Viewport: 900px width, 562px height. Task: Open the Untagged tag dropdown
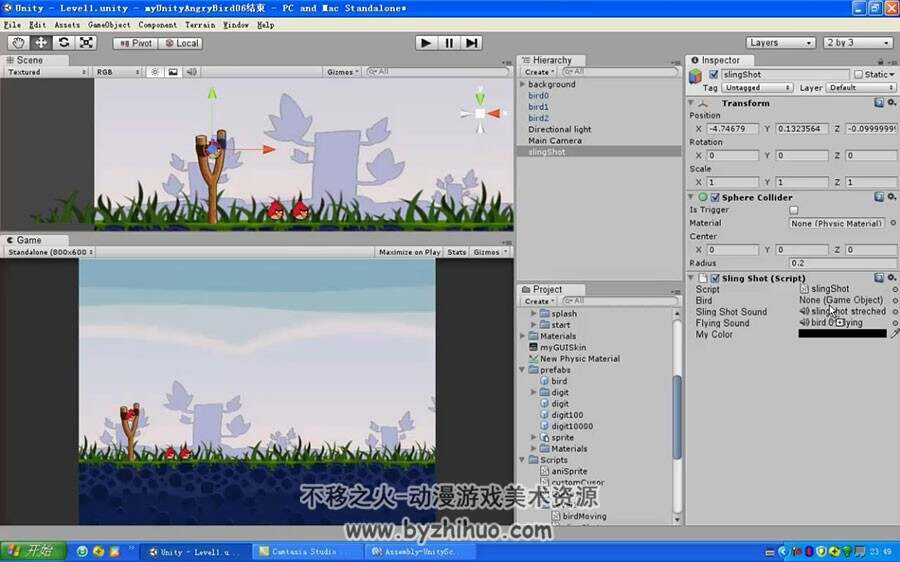tap(757, 88)
